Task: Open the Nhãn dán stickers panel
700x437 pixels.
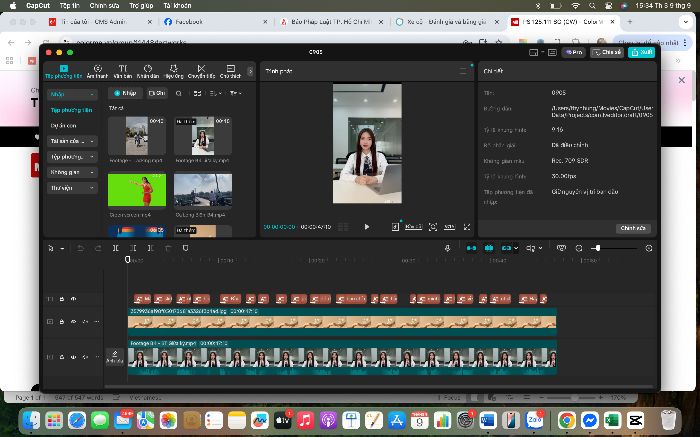Action: coord(148,71)
